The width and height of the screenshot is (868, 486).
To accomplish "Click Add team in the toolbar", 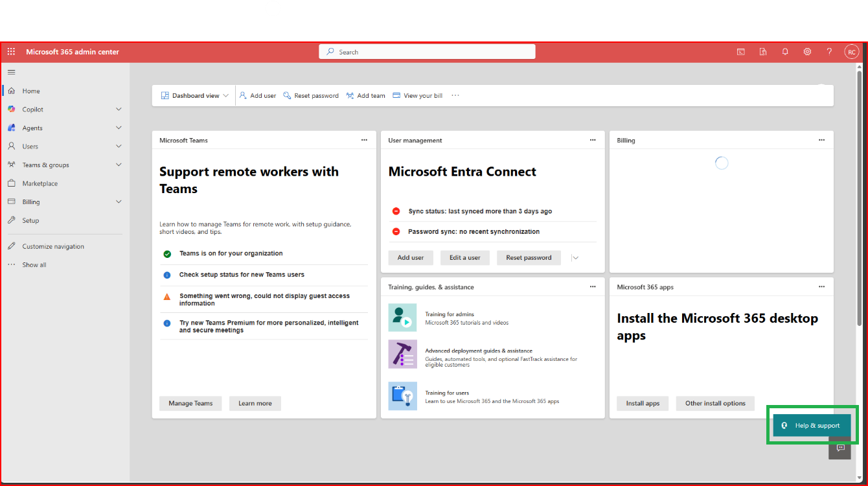I will [366, 95].
